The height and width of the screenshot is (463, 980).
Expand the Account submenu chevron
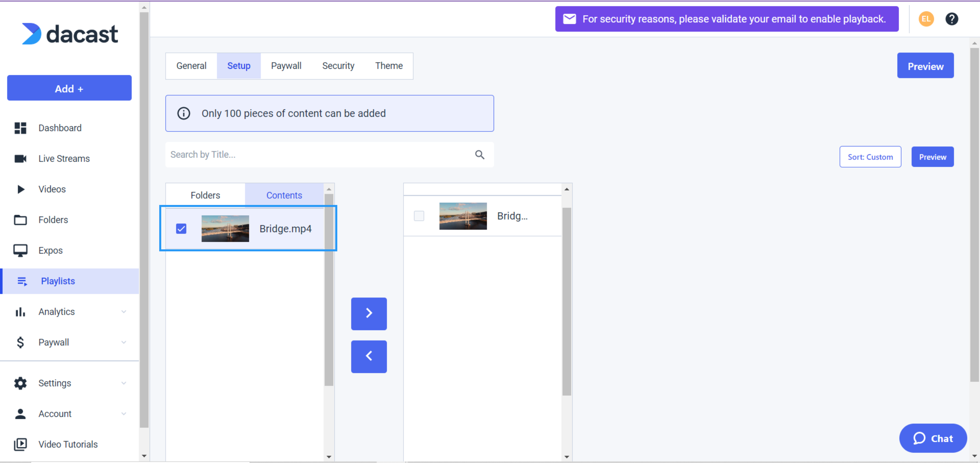pyautogui.click(x=124, y=414)
